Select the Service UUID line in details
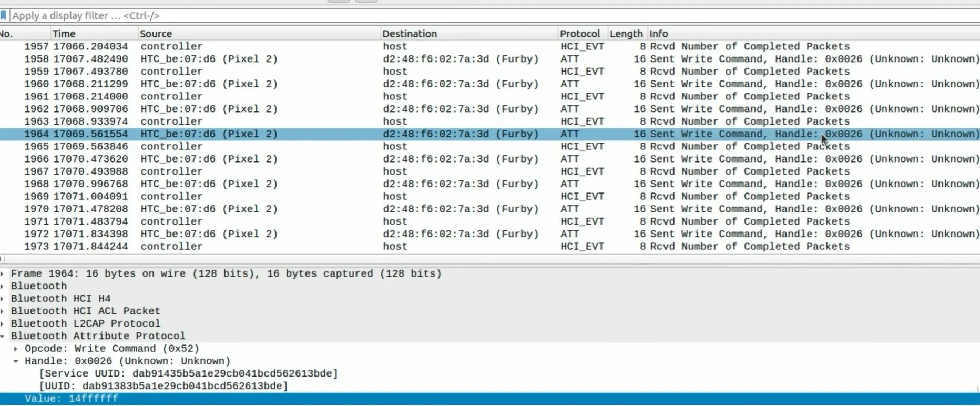Viewport: 980px width, 406px height. (x=188, y=373)
